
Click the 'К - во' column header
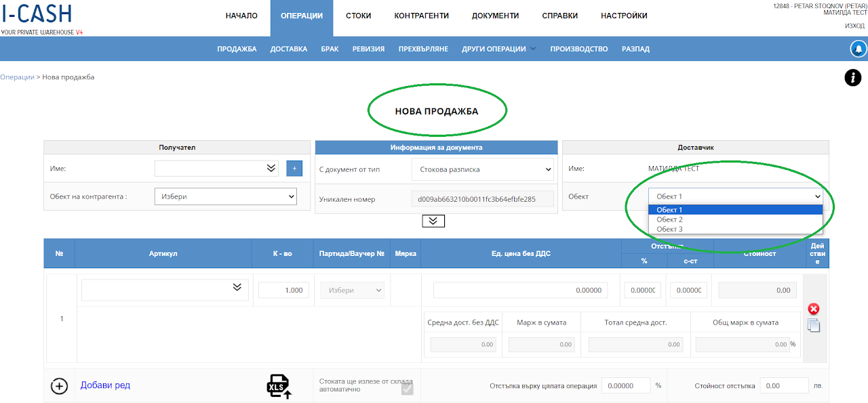pos(282,253)
